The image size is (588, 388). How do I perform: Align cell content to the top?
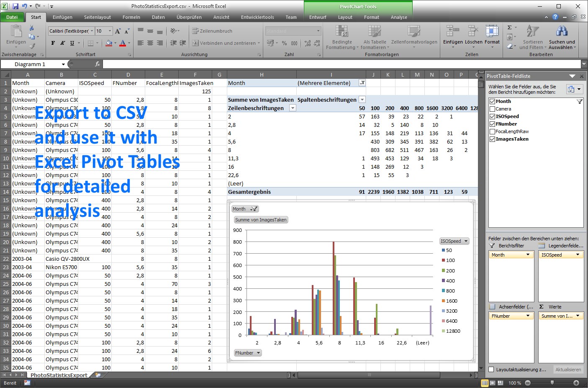(141, 31)
